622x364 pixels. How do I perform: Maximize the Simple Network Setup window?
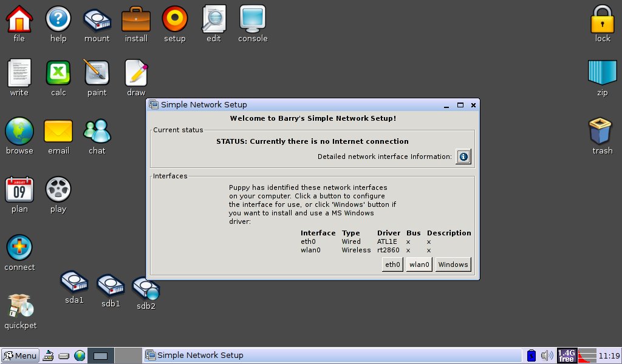tap(460, 105)
